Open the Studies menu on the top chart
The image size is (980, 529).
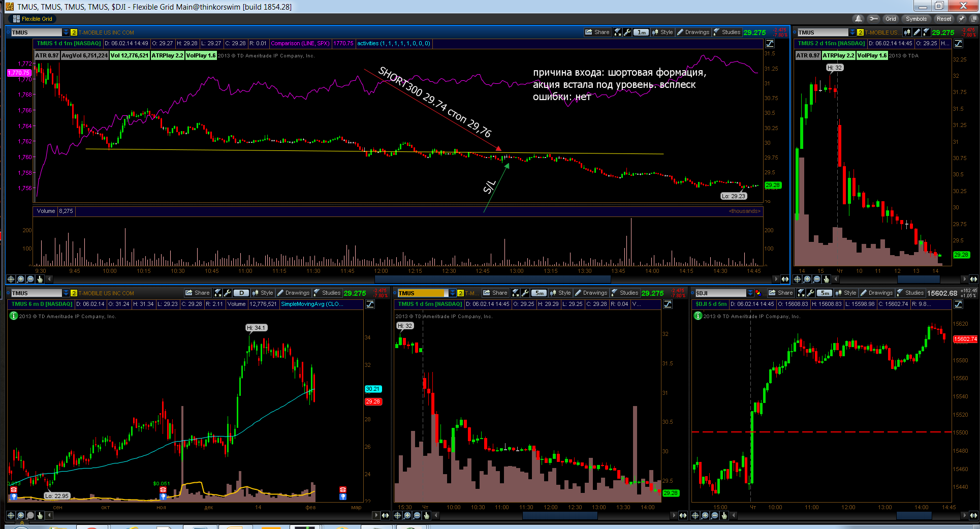click(x=728, y=32)
